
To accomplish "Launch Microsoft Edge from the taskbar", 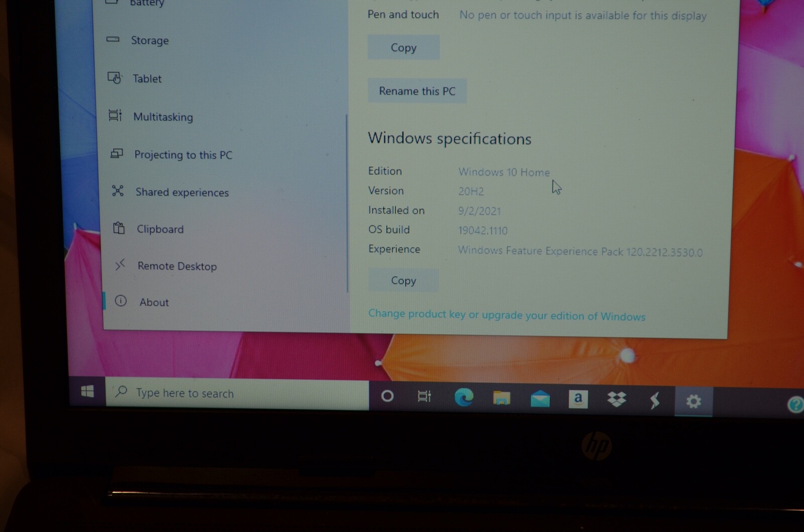I will (463, 397).
